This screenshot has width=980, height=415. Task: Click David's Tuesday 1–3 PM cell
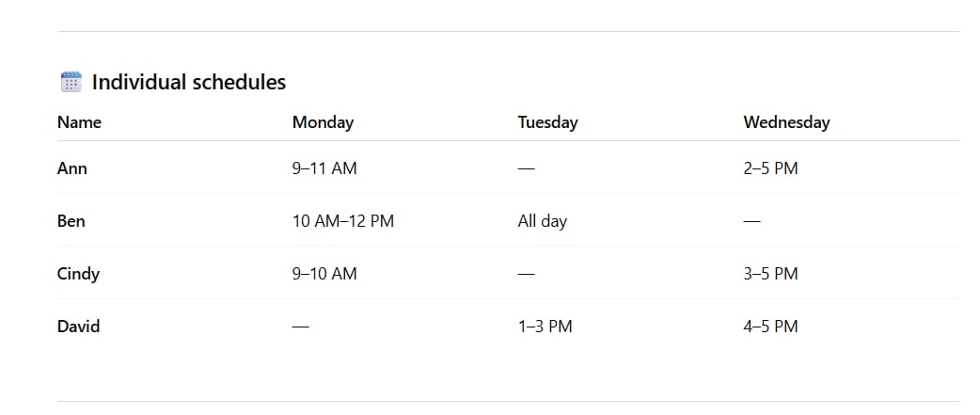coord(545,327)
